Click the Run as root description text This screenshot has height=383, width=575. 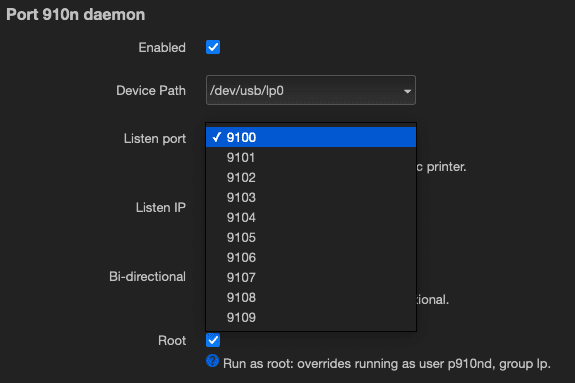coord(387,364)
